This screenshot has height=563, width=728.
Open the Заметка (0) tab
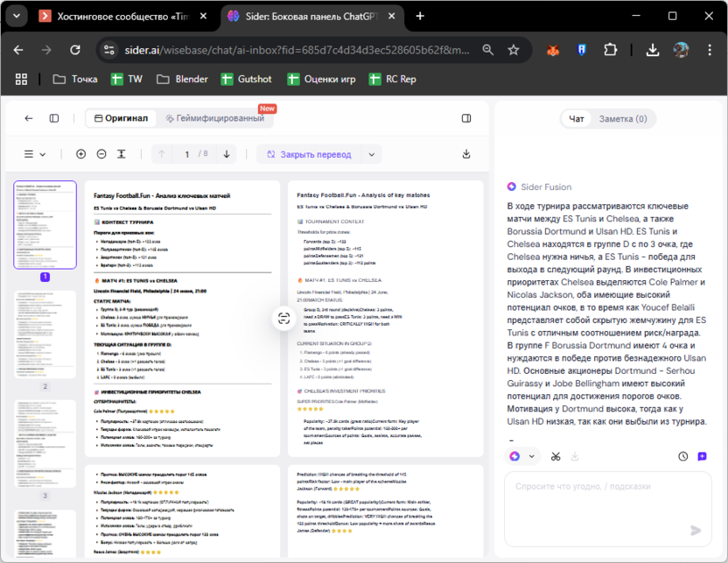[623, 118]
